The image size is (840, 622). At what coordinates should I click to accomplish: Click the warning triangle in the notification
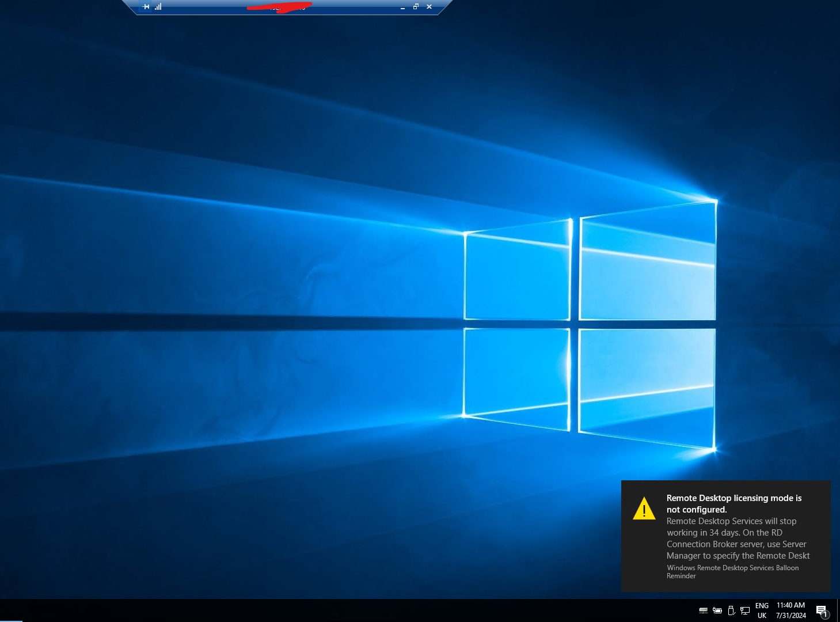click(644, 509)
